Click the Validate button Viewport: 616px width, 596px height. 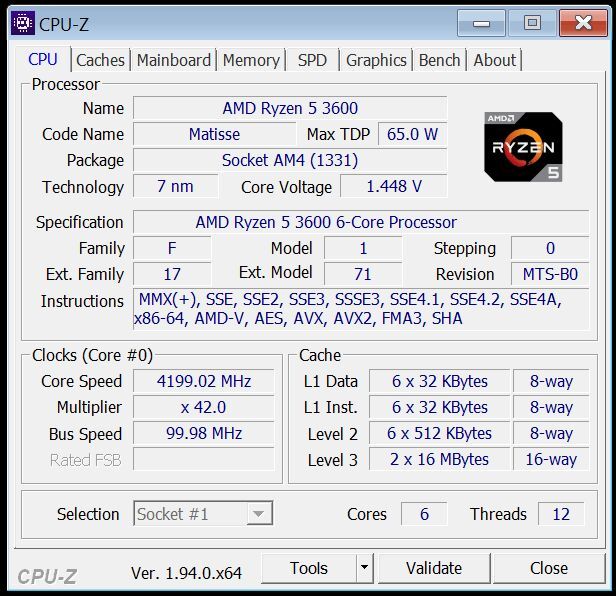tap(434, 568)
